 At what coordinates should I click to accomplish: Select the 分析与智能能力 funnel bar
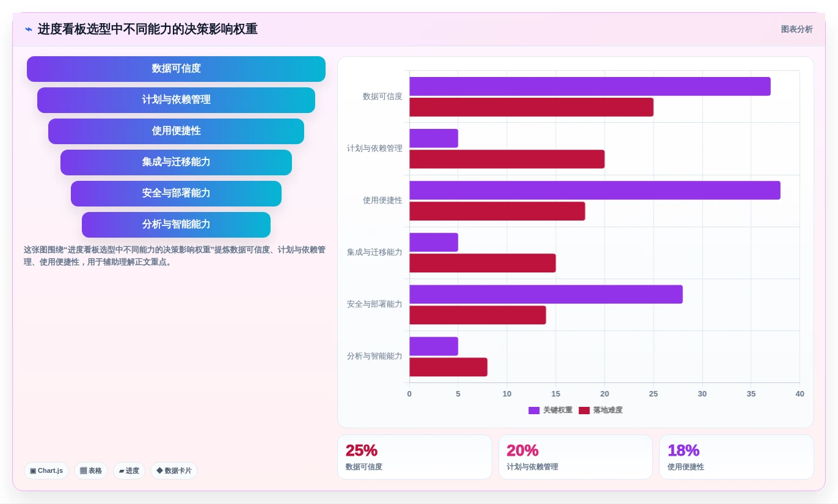click(x=176, y=225)
